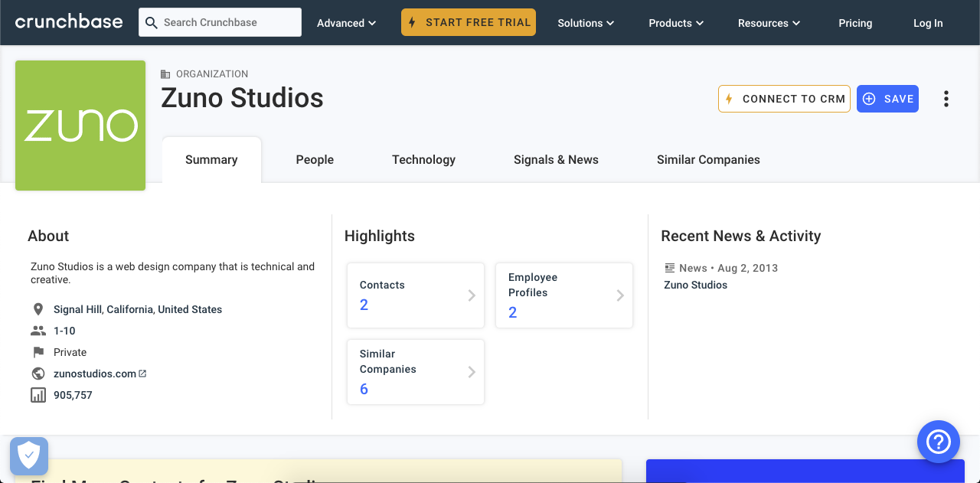Save Zuno Studios with the Save button

click(x=887, y=99)
